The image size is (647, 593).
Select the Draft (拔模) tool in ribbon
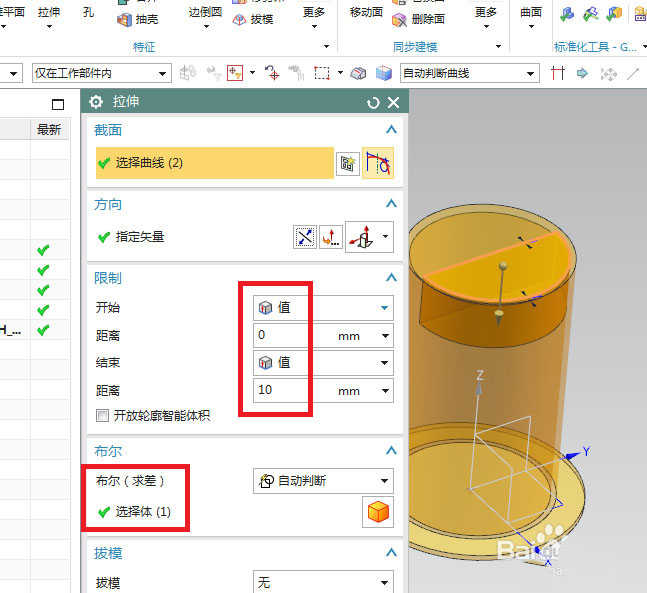[253, 19]
